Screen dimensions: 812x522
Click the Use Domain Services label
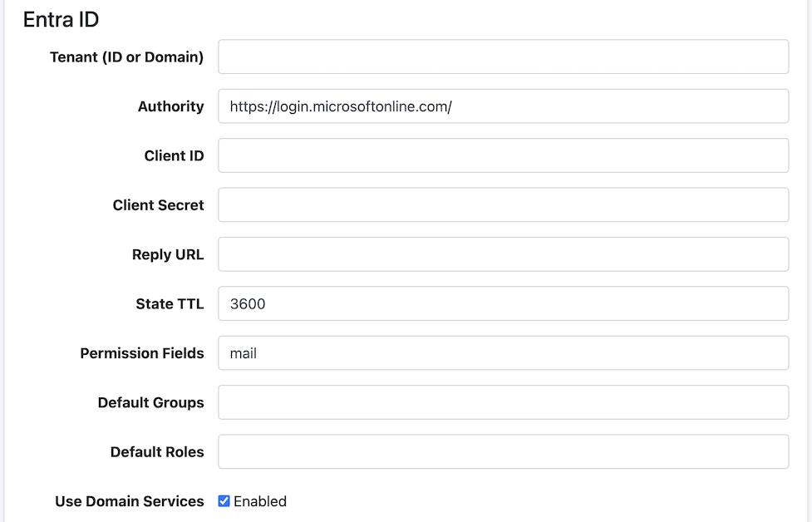130,501
